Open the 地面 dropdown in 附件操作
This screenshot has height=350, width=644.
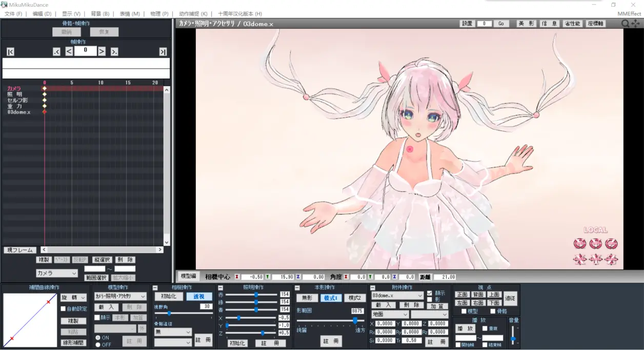click(x=390, y=314)
